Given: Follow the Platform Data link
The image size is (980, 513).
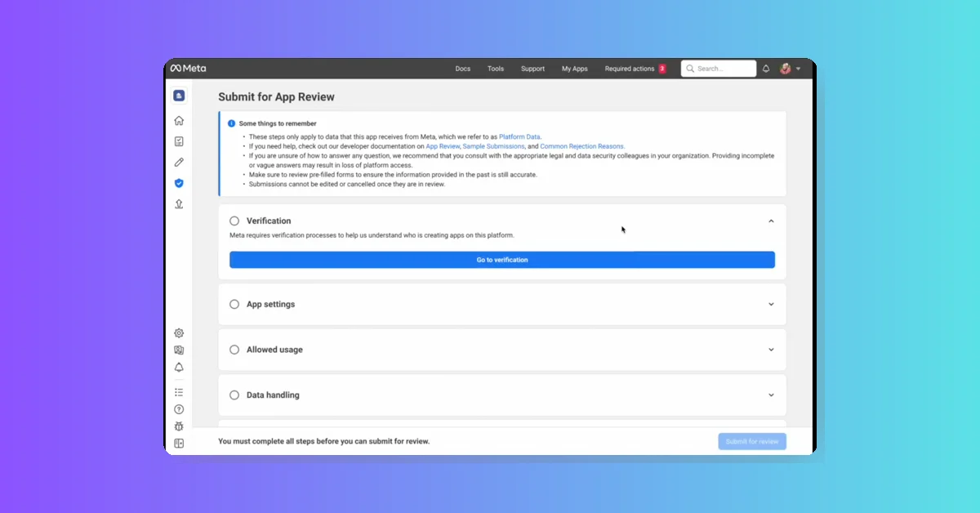Looking at the screenshot, I should pos(519,136).
